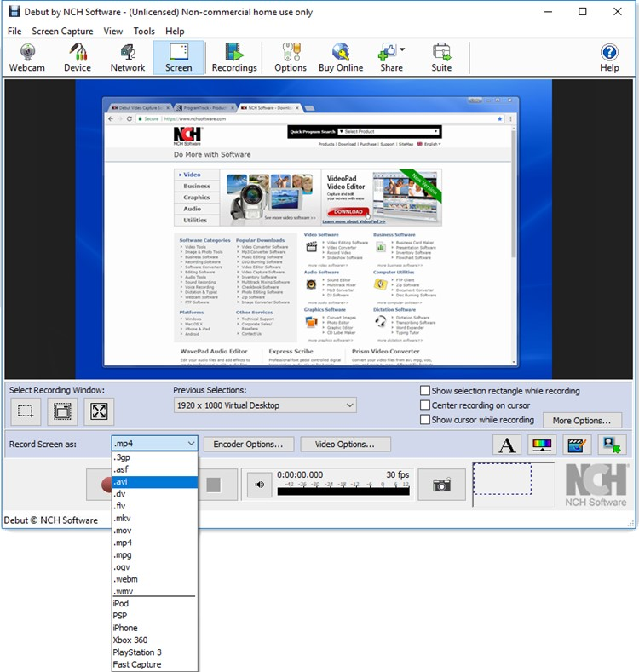Choose .mkv format from list
The image size is (639, 672).
(155, 518)
